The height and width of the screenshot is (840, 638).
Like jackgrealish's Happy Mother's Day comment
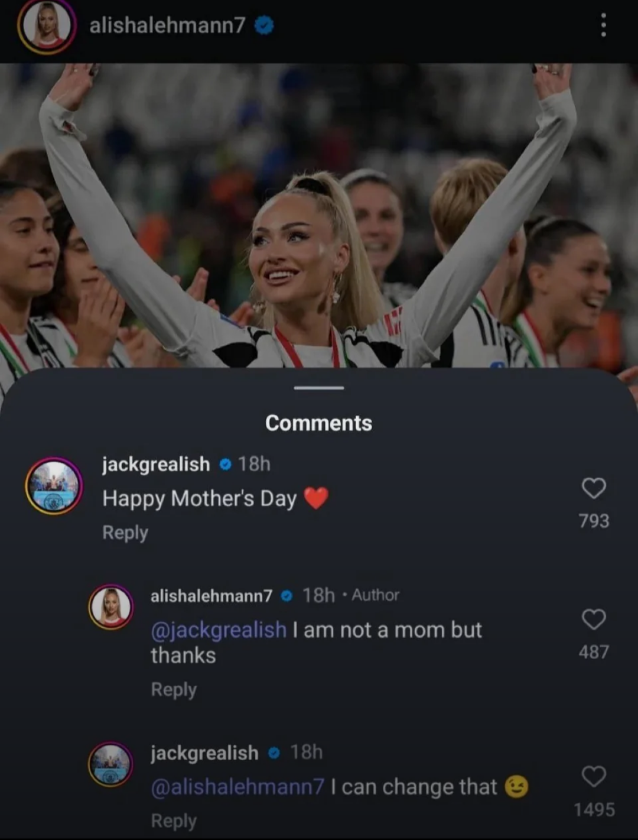(x=594, y=489)
